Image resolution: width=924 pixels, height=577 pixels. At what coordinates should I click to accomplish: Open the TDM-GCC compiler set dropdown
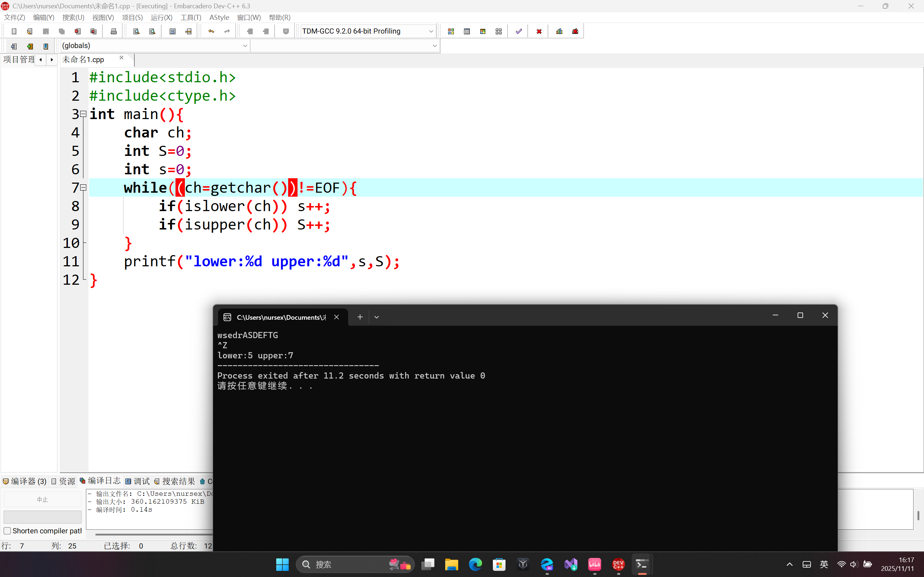431,31
